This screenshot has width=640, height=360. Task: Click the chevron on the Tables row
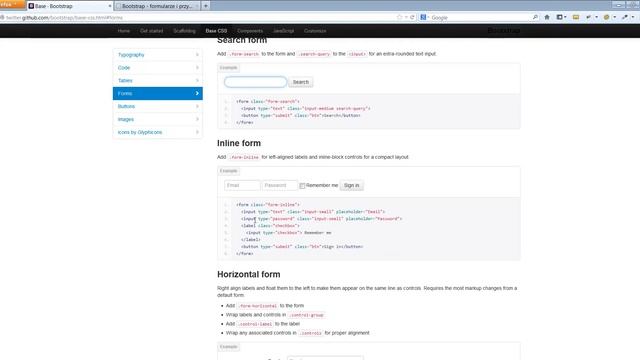coord(197,80)
